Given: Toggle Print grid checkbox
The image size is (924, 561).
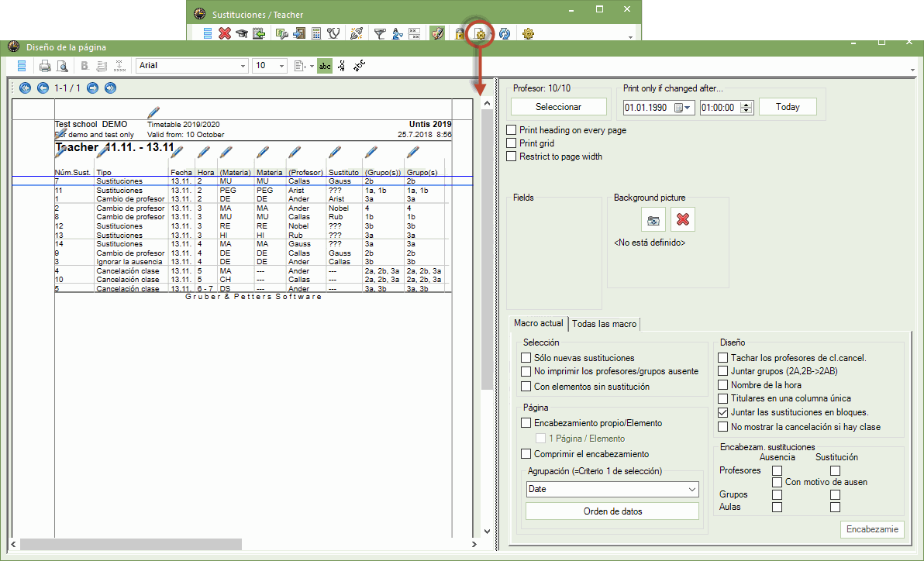Looking at the screenshot, I should click(512, 143).
